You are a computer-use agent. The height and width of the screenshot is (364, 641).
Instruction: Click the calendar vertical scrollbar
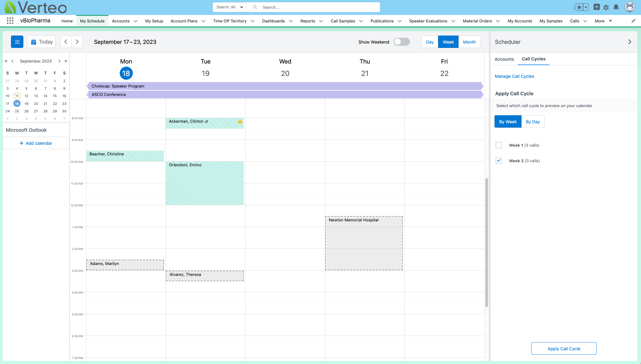[x=486, y=242]
